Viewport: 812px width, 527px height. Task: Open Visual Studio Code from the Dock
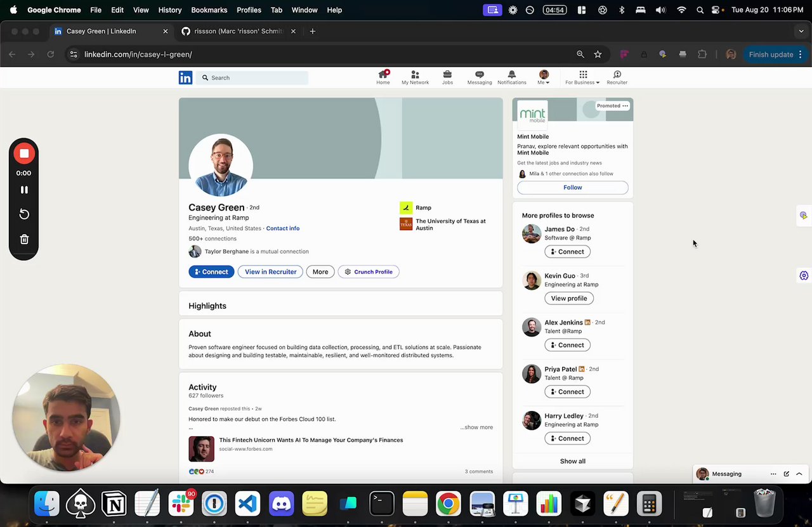(x=247, y=504)
